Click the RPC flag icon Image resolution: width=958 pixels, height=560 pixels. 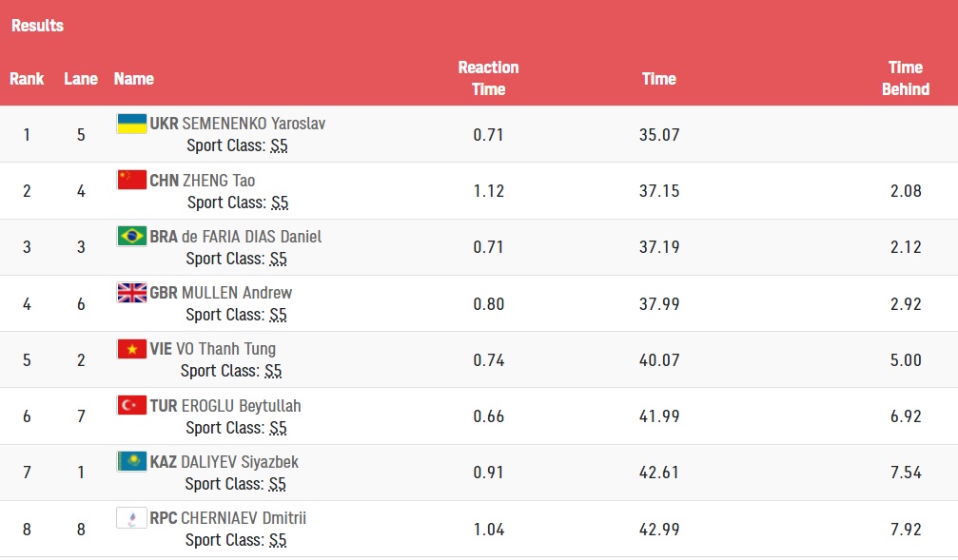(x=132, y=518)
